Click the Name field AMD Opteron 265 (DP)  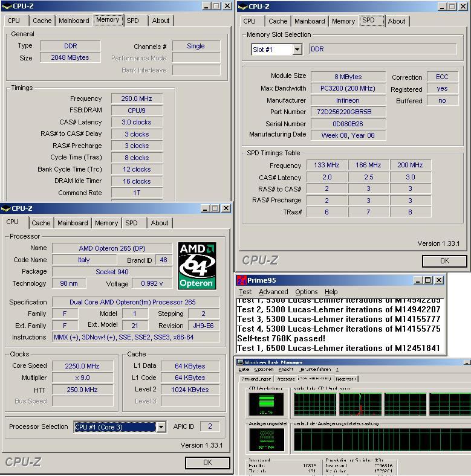click(x=112, y=248)
